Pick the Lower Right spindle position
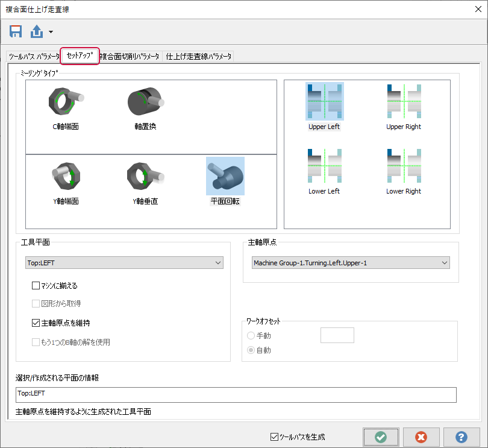The width and height of the screenshot is (488, 448). [404, 166]
